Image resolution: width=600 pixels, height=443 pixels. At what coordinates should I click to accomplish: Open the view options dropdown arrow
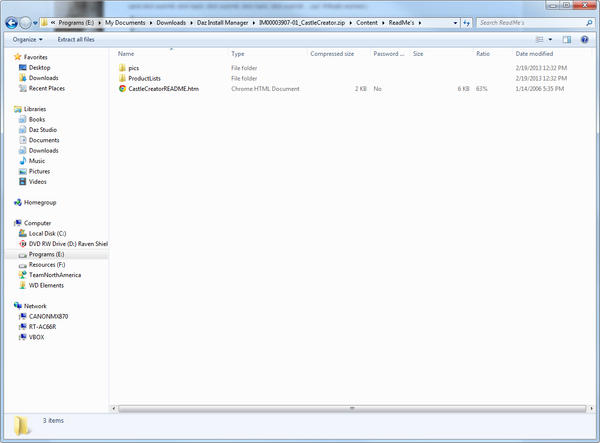550,39
